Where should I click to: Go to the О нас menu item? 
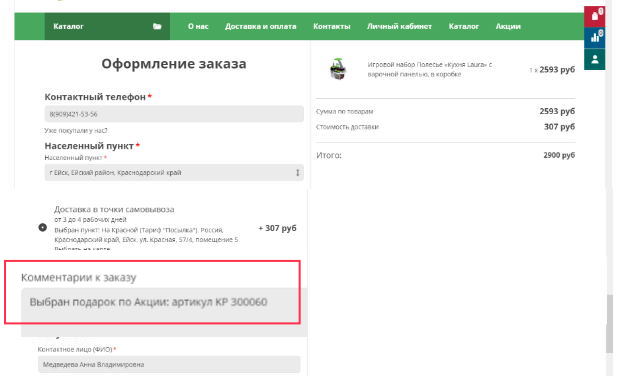pos(198,26)
